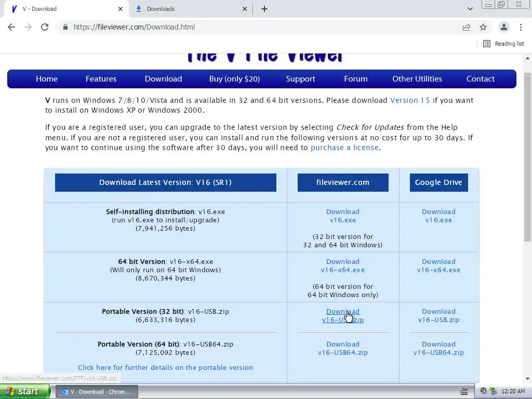Screen dimensions: 532x399
Task: Reload the fileviewer.com page
Action: coord(45,27)
